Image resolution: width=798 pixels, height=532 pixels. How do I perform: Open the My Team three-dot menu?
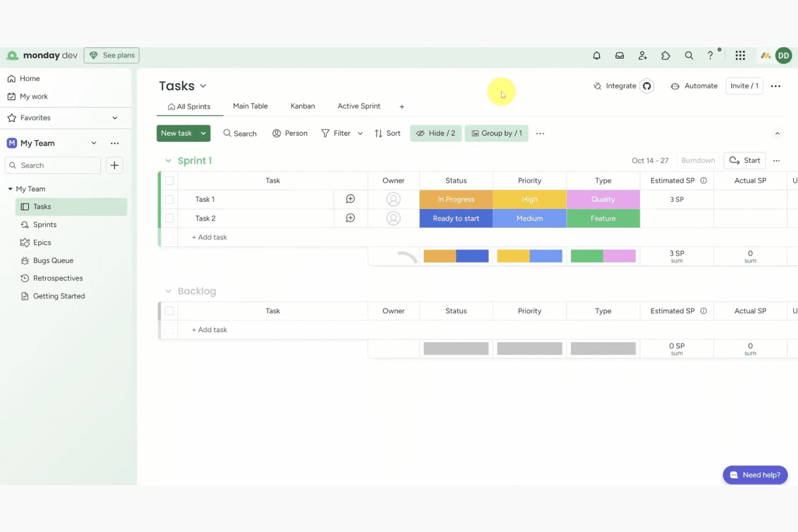coord(114,143)
